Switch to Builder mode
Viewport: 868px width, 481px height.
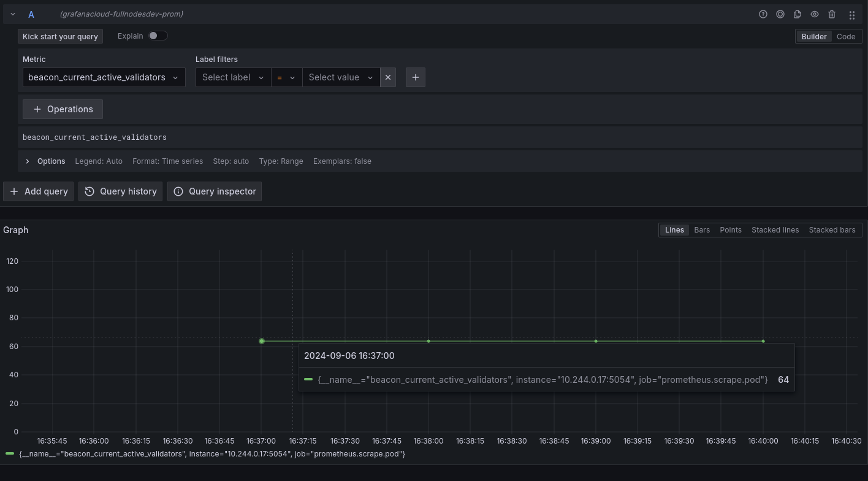pos(814,36)
